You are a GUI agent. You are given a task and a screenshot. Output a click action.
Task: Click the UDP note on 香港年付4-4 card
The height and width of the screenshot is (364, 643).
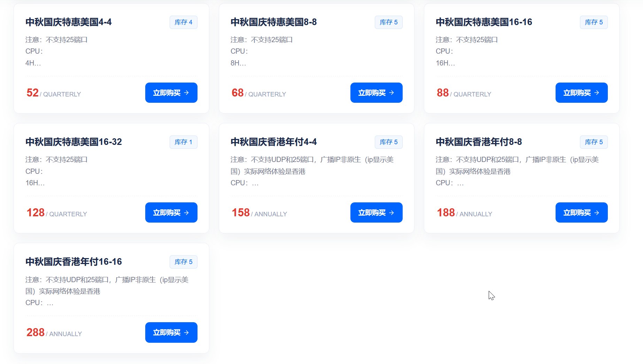(x=312, y=165)
